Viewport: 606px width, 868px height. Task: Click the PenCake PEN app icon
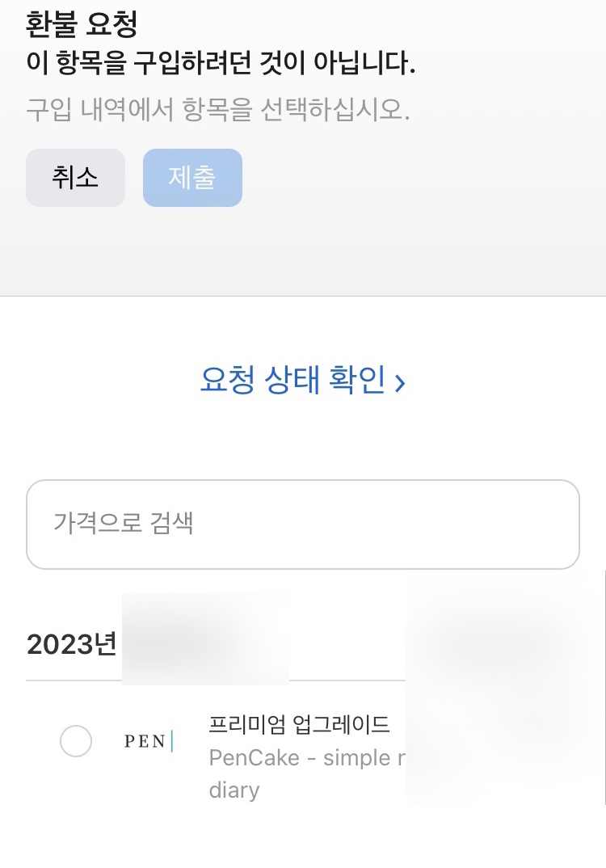149,740
